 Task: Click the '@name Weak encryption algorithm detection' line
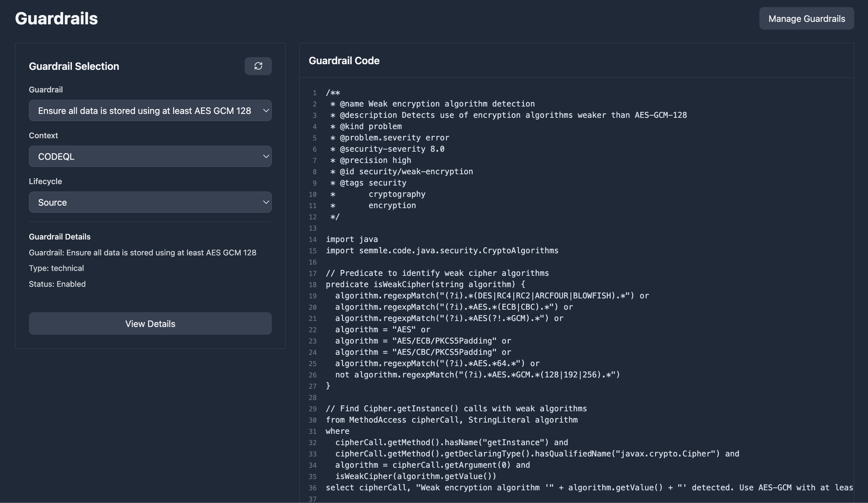pos(433,104)
